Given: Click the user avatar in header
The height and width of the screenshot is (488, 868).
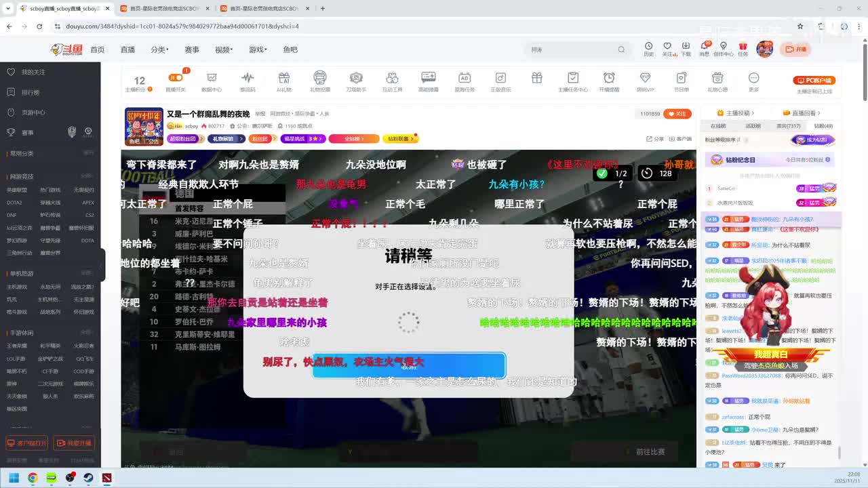Looking at the screenshot, I should (x=765, y=49).
